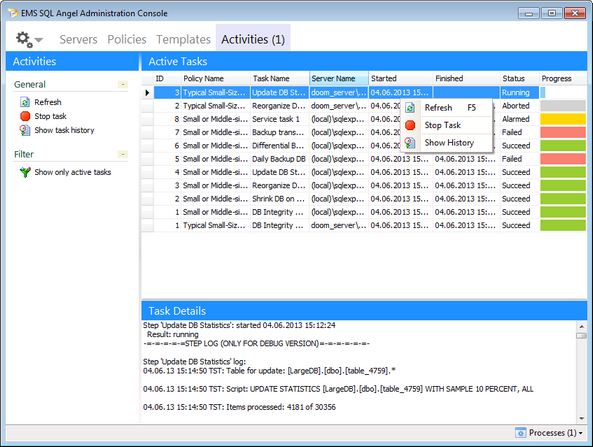Click red progress bar of Backup trans task
Screen dimensions: 593x447
point(563,132)
